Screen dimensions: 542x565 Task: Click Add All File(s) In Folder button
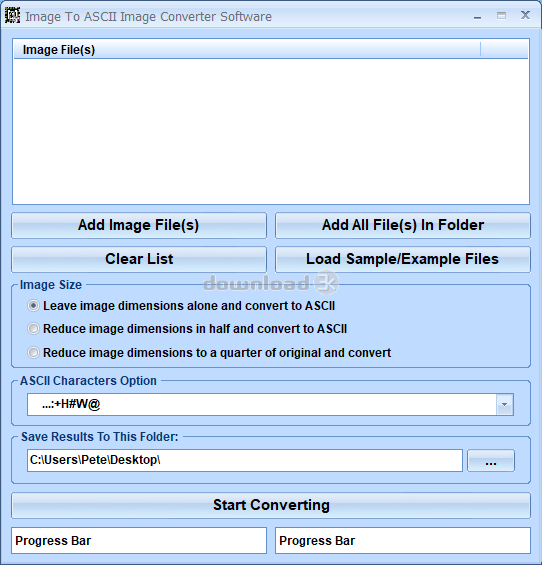click(x=403, y=225)
